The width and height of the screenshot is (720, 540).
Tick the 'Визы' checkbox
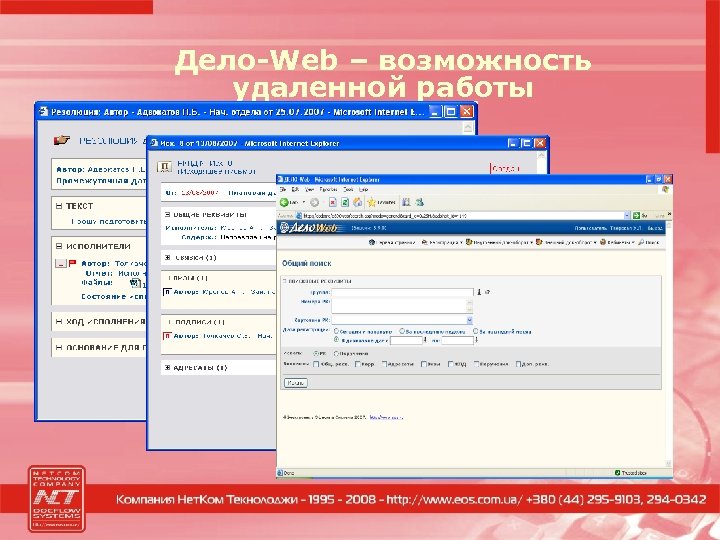point(424,364)
